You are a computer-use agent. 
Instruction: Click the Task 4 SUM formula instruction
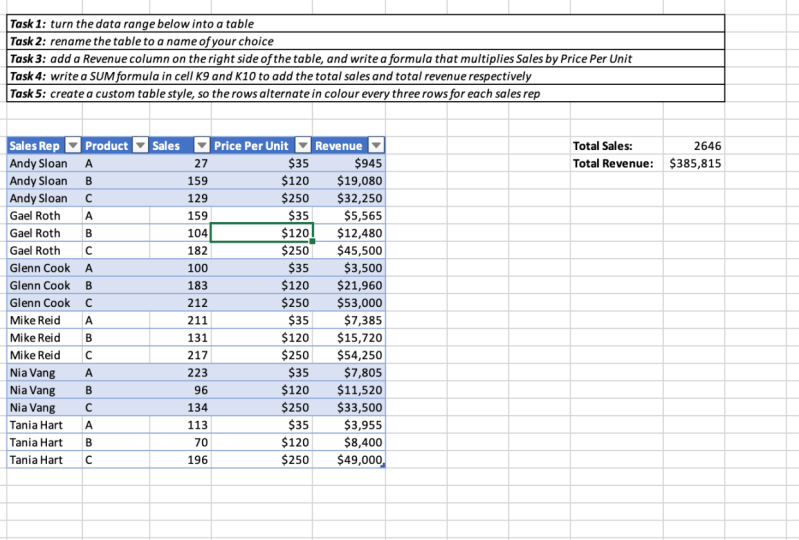365,76
